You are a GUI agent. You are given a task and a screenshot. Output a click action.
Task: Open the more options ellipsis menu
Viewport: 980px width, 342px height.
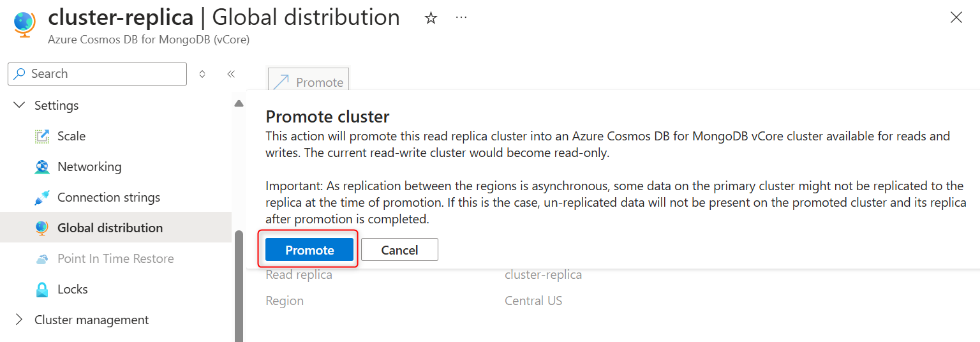[x=461, y=18]
